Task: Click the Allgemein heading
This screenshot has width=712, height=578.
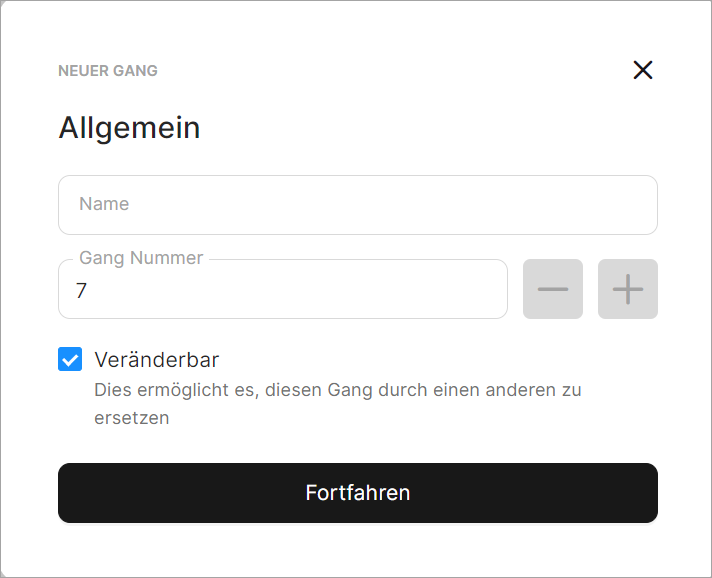Action: click(129, 128)
